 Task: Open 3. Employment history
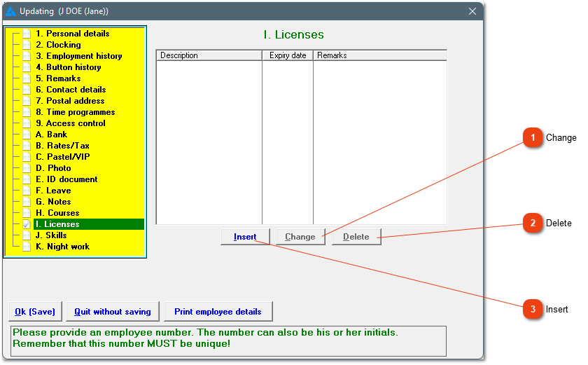(78, 56)
